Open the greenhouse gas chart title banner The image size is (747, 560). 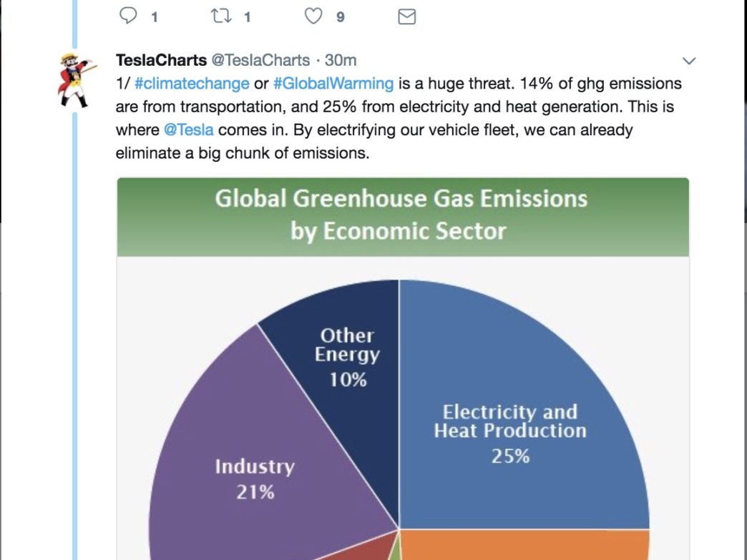(x=403, y=217)
